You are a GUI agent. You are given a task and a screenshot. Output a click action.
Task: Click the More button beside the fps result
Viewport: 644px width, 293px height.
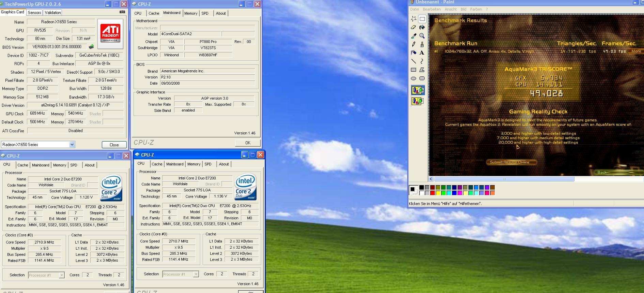tap(636, 51)
